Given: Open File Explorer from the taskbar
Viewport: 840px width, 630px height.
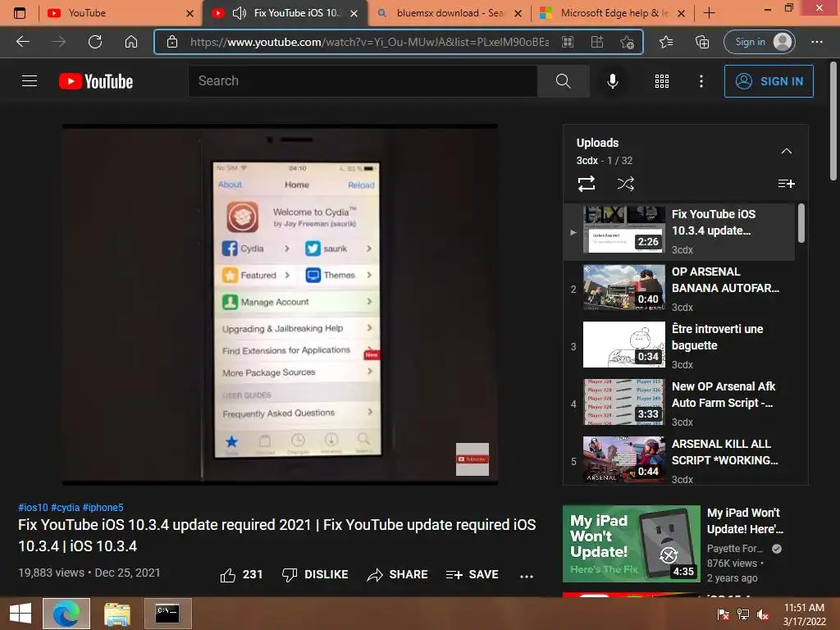Looking at the screenshot, I should pos(117,614).
